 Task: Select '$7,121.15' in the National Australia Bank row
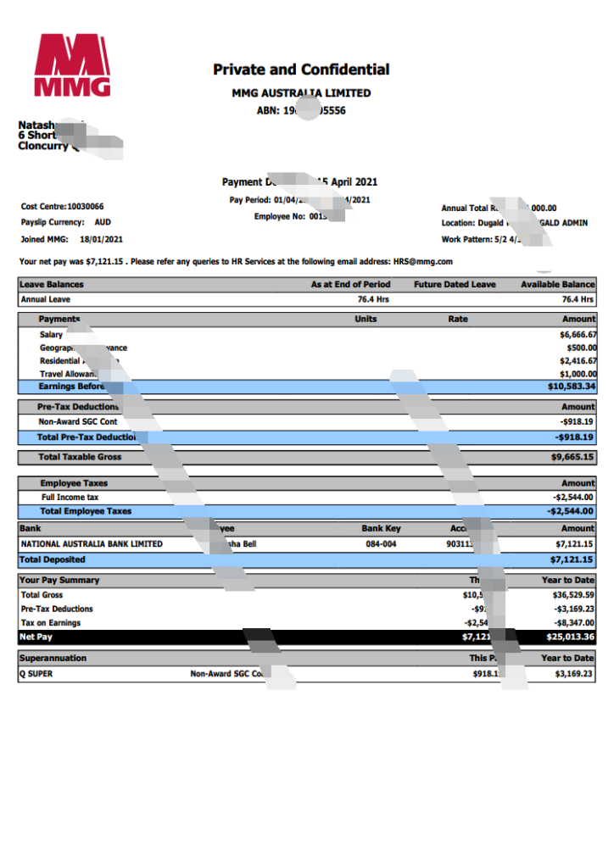coord(574,544)
